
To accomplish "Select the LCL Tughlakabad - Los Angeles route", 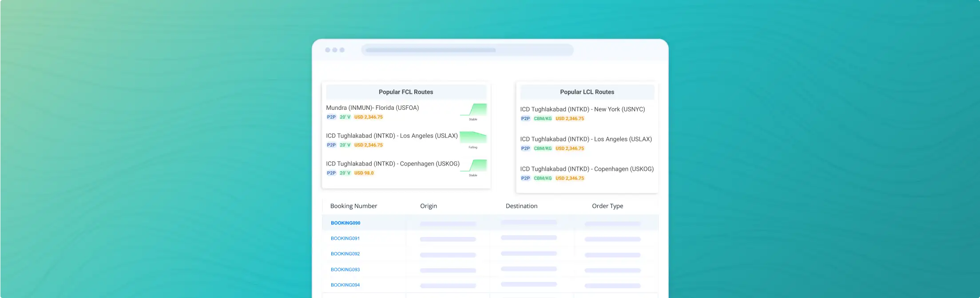I will [586, 139].
